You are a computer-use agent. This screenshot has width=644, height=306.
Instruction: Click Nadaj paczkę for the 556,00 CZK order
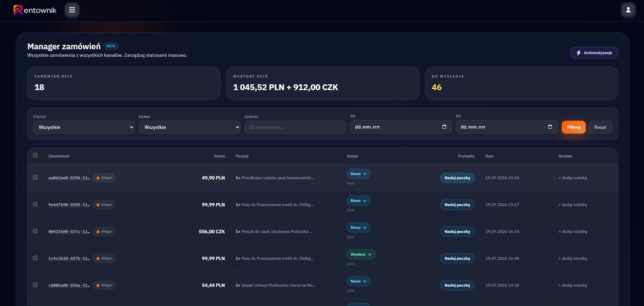(x=457, y=232)
